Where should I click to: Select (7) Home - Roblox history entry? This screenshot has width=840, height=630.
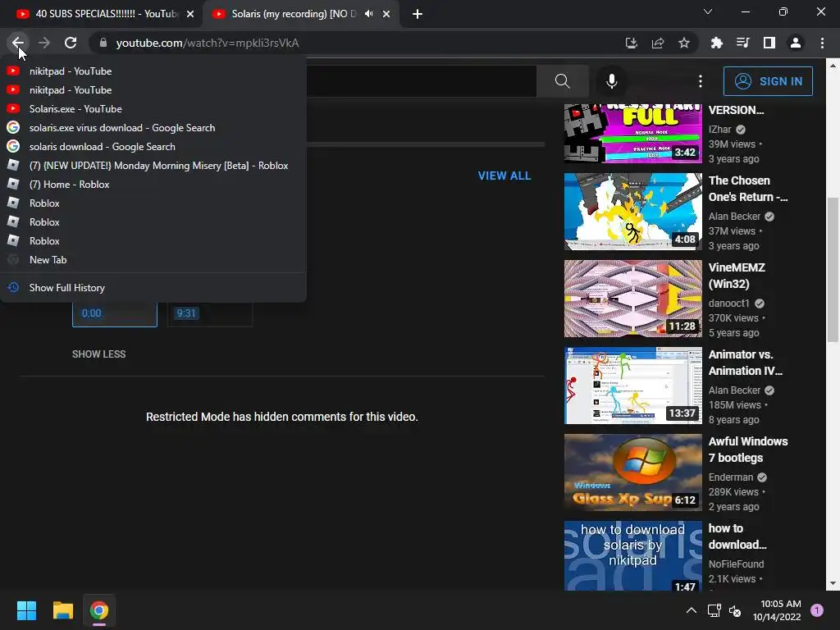(x=153, y=185)
